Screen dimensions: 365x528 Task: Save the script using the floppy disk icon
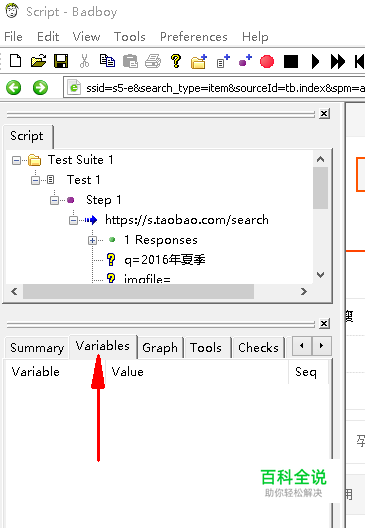(61, 61)
